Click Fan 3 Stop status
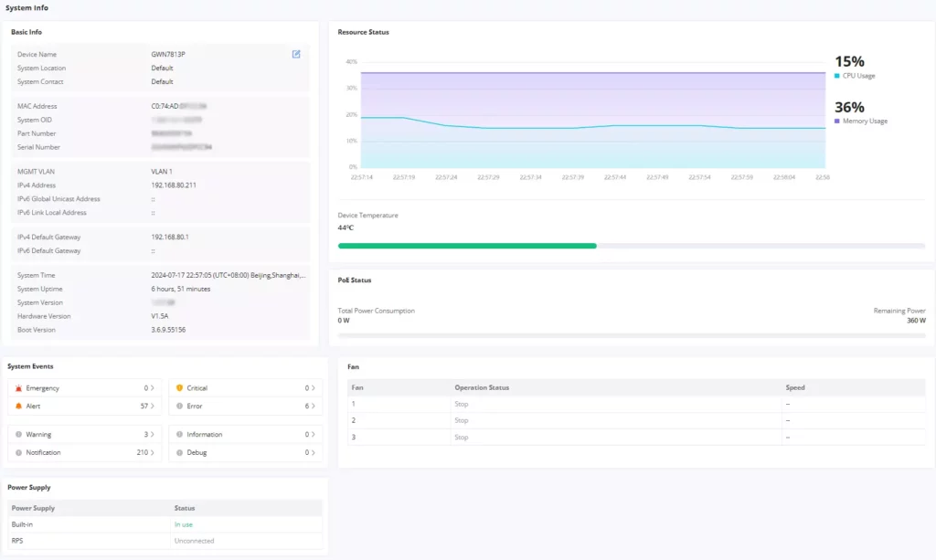 pyautogui.click(x=461, y=438)
